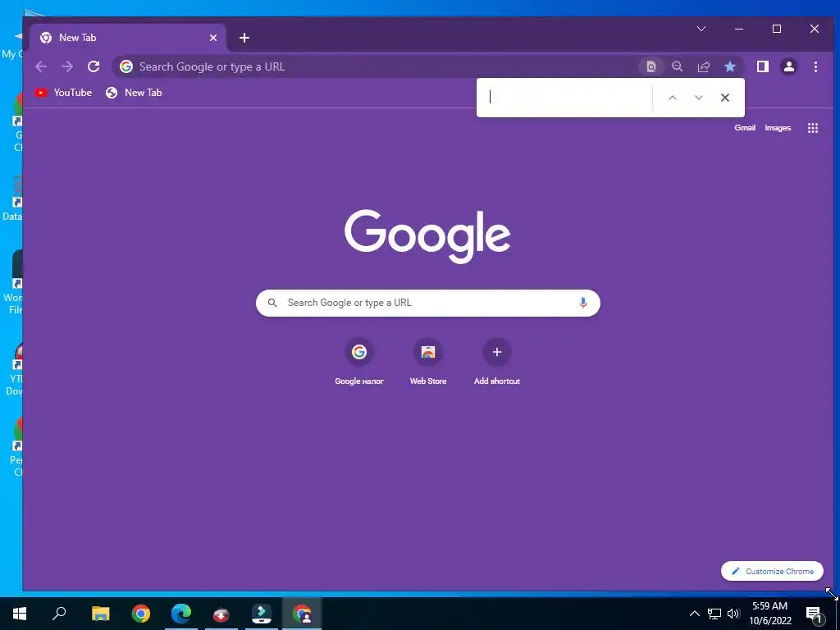
Task: Focus the find-in-page text field
Action: point(568,98)
